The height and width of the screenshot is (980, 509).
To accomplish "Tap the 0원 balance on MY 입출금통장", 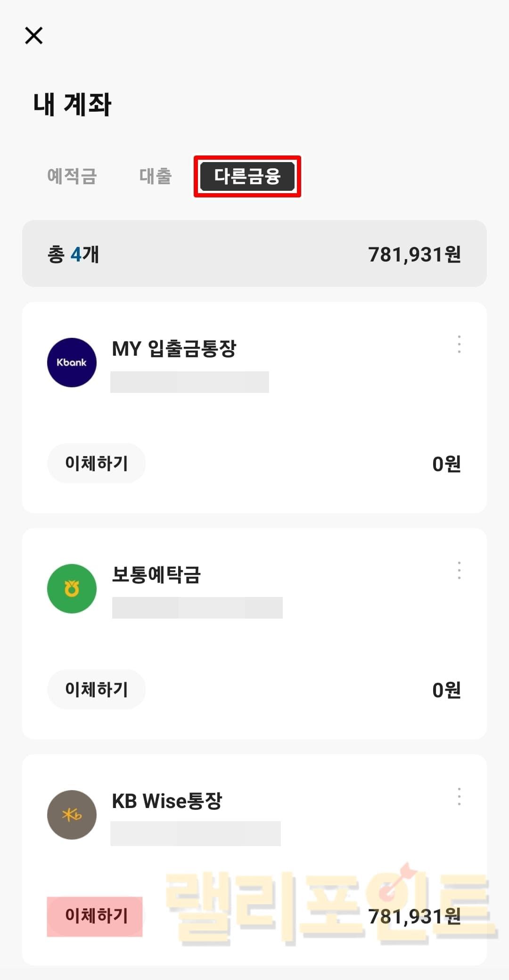I will tap(446, 464).
